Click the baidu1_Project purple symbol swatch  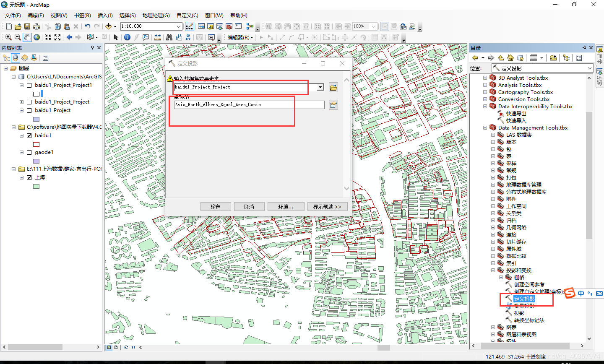click(x=36, y=120)
